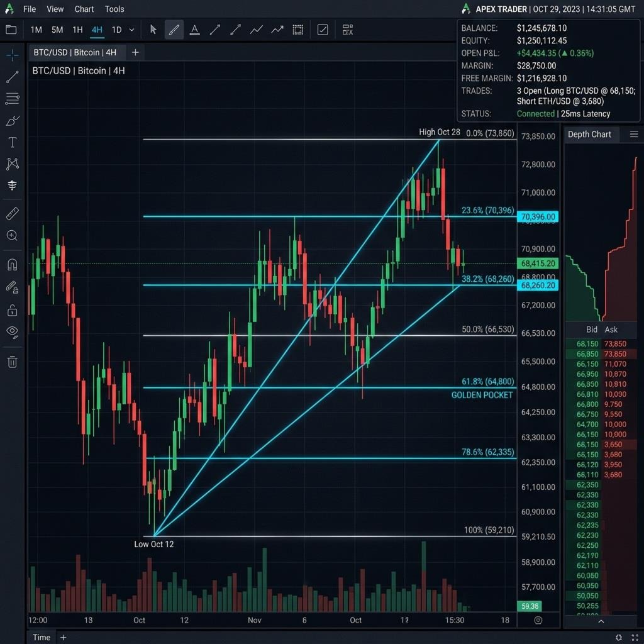Add a bottom panel with plus beside Time
The height and width of the screenshot is (644, 644).
tap(64, 637)
